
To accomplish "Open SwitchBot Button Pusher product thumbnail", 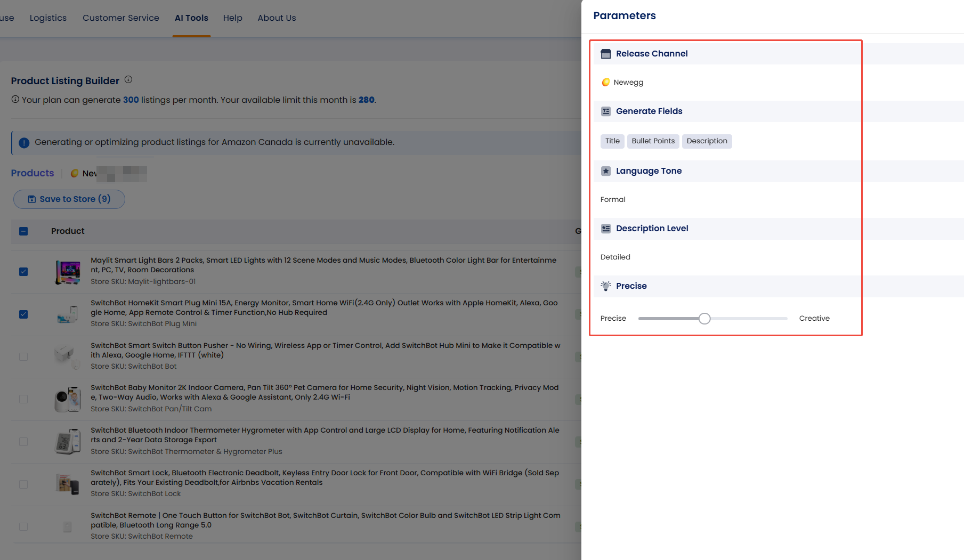I will coord(68,356).
